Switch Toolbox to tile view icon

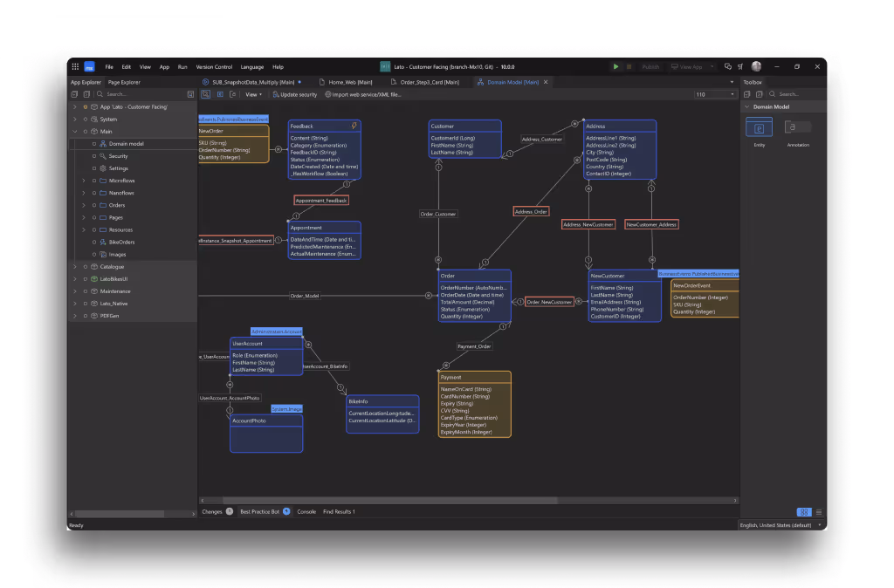804,512
